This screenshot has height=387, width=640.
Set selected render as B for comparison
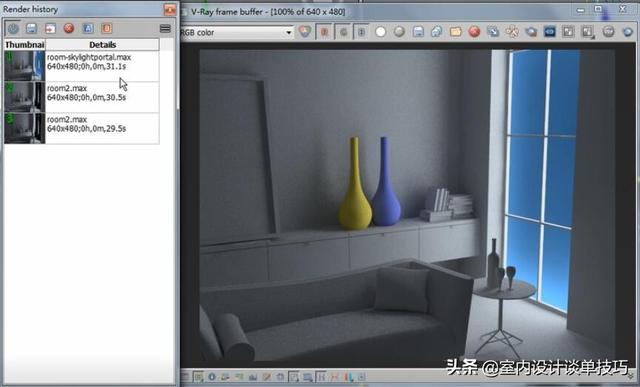point(107,28)
